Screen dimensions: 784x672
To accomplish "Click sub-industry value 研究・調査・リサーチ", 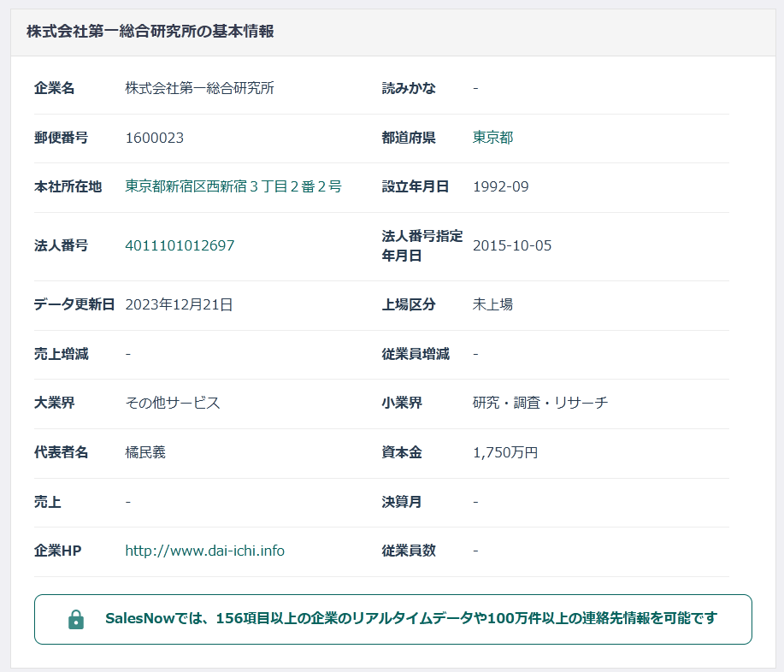I will point(540,403).
